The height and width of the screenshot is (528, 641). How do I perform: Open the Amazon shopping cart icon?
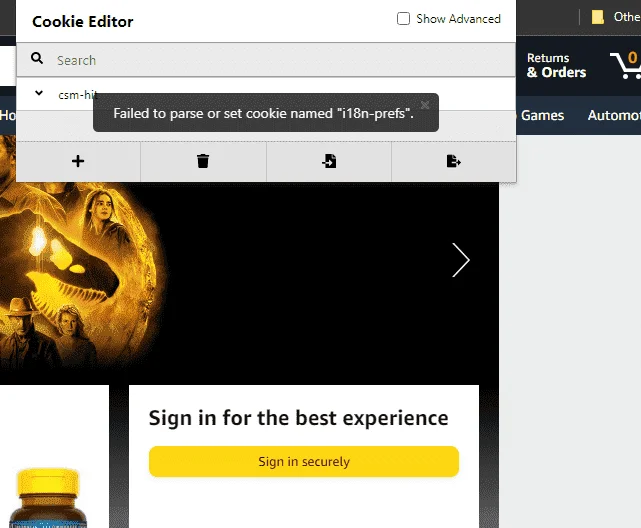pyautogui.click(x=626, y=64)
